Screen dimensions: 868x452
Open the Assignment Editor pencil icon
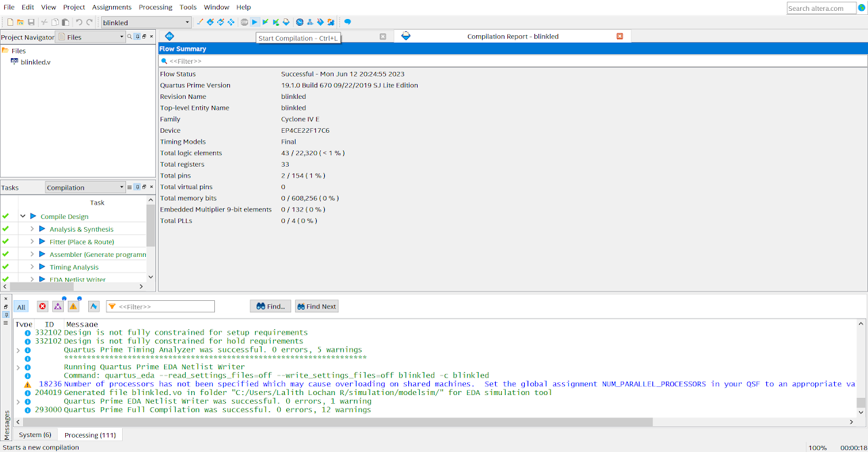pyautogui.click(x=199, y=22)
